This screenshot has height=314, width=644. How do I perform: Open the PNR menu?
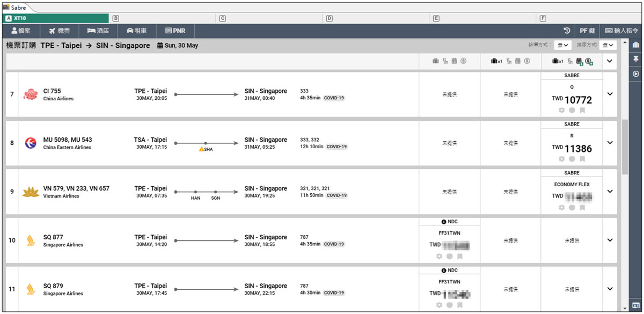point(175,31)
